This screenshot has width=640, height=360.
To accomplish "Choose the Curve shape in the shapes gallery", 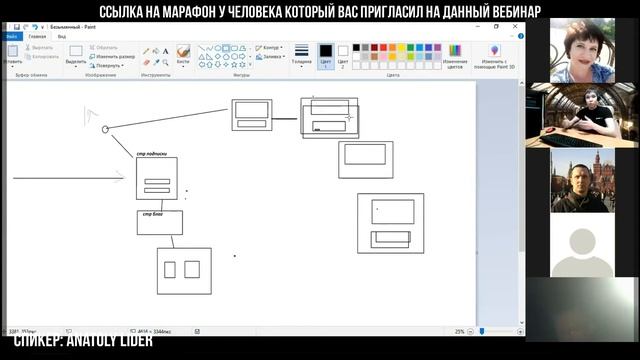I will pyautogui.click(x=210, y=49).
